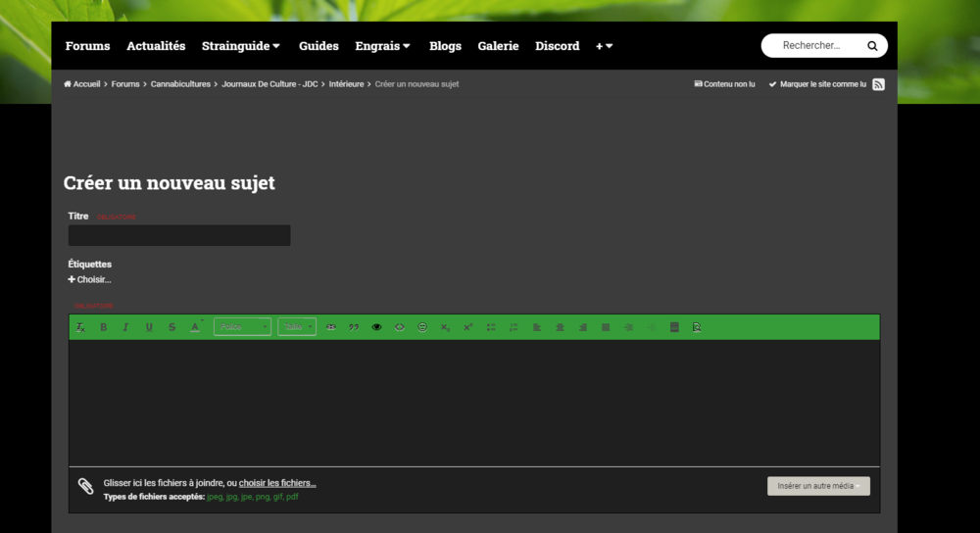
Task: Align text to the right
Action: 582,327
